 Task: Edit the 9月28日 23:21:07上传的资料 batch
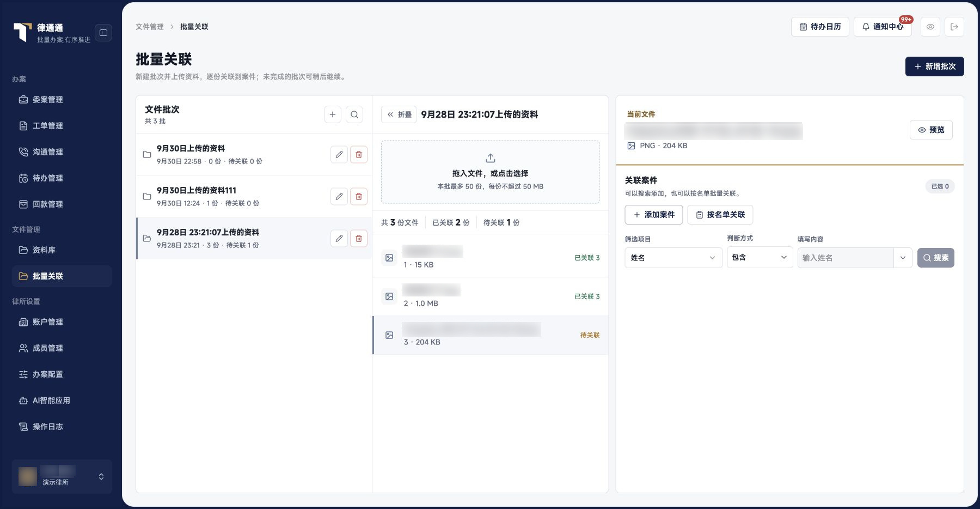[339, 239]
